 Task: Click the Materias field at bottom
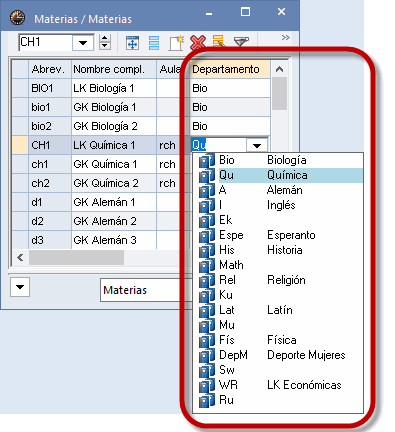[x=147, y=290]
